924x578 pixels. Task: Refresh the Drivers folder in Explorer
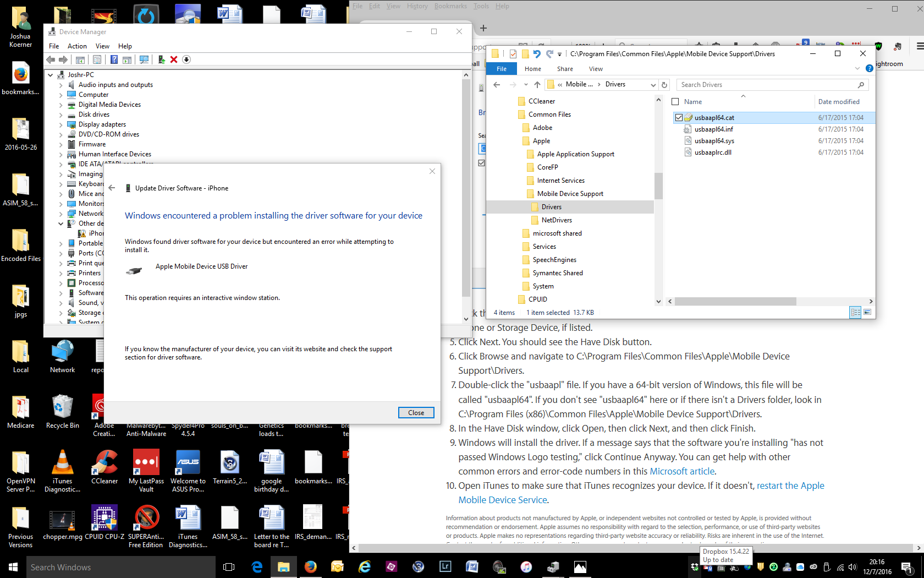(x=664, y=85)
